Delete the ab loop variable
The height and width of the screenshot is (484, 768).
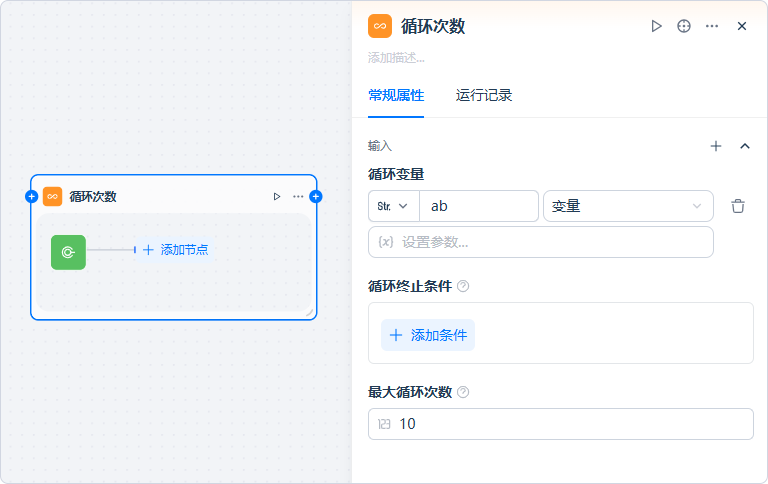click(738, 206)
